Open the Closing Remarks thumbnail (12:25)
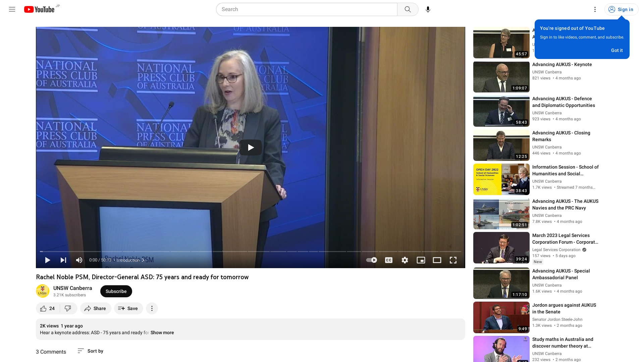 501,145
